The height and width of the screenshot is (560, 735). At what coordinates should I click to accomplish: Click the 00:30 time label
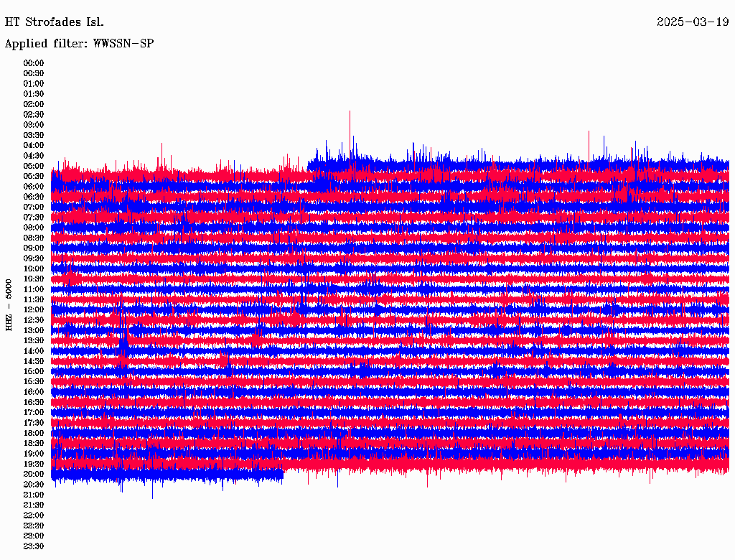(34, 73)
